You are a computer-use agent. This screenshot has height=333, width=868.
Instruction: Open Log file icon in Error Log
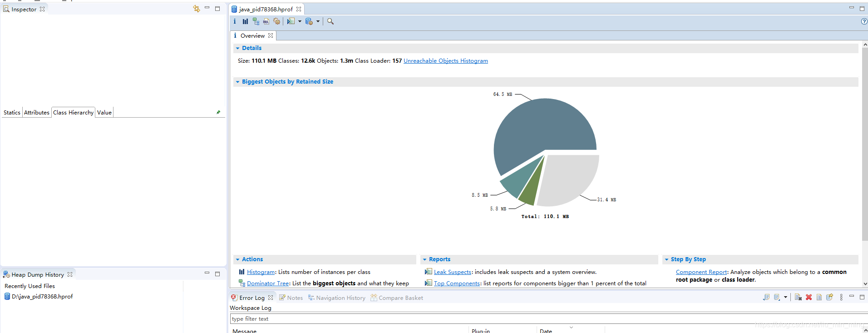(x=819, y=297)
